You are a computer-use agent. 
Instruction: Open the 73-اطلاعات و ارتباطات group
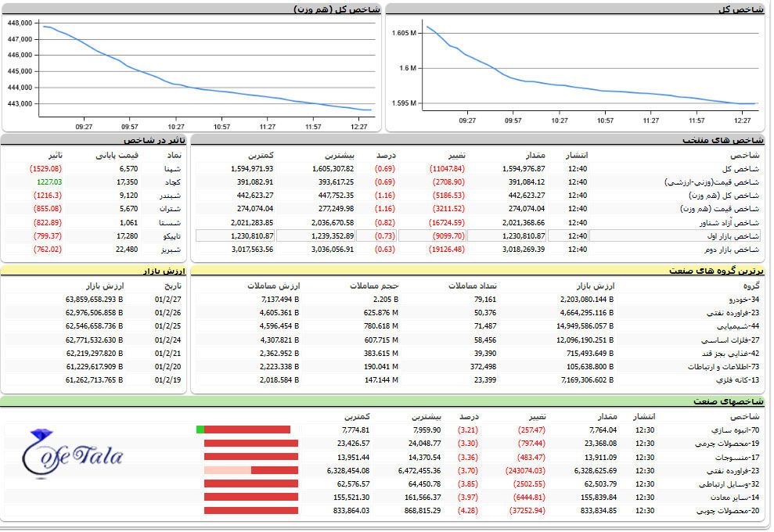point(727,365)
